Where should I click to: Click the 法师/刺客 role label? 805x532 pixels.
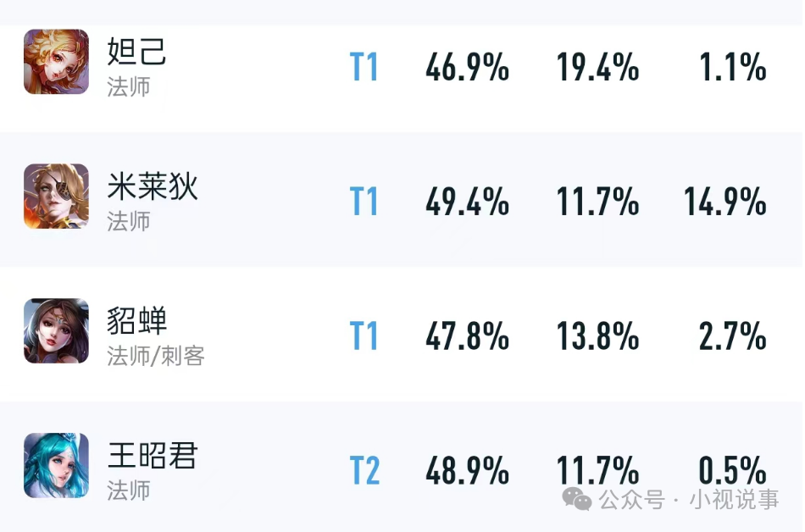pos(156,356)
